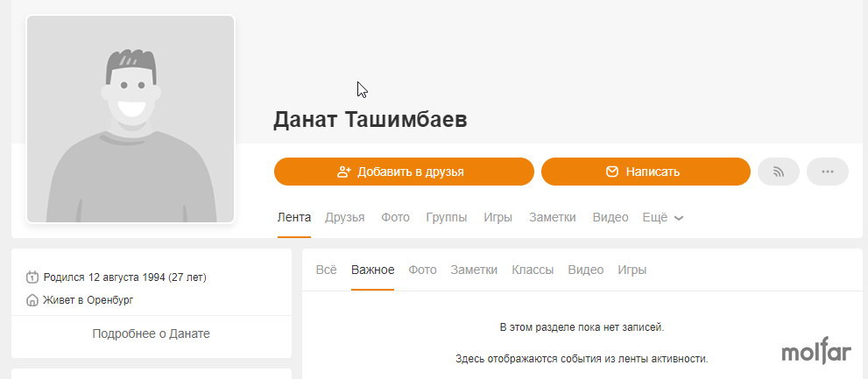Open the three-dots more actions button

[x=828, y=172]
